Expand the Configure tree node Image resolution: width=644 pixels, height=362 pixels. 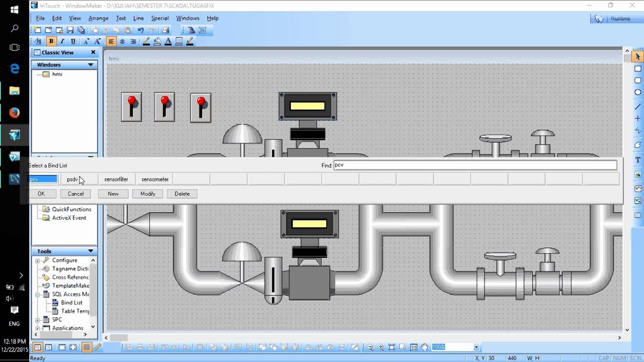pos(37,260)
